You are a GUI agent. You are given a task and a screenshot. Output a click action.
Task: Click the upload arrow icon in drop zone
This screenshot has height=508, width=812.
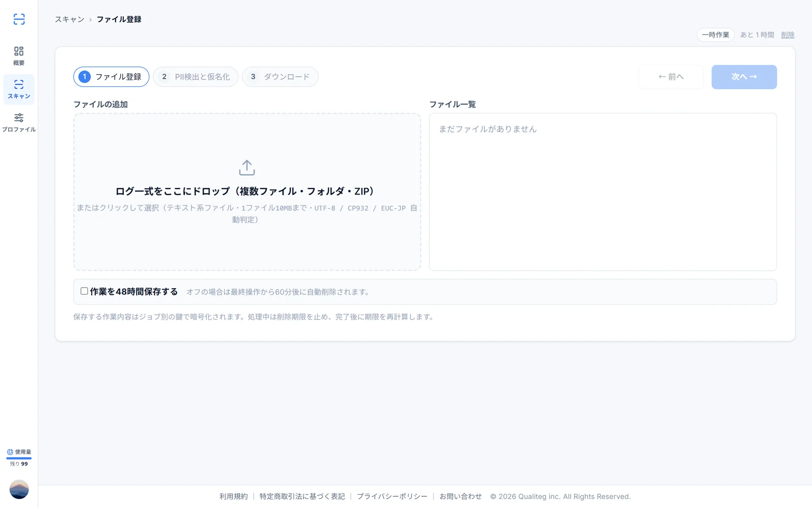[247, 168]
